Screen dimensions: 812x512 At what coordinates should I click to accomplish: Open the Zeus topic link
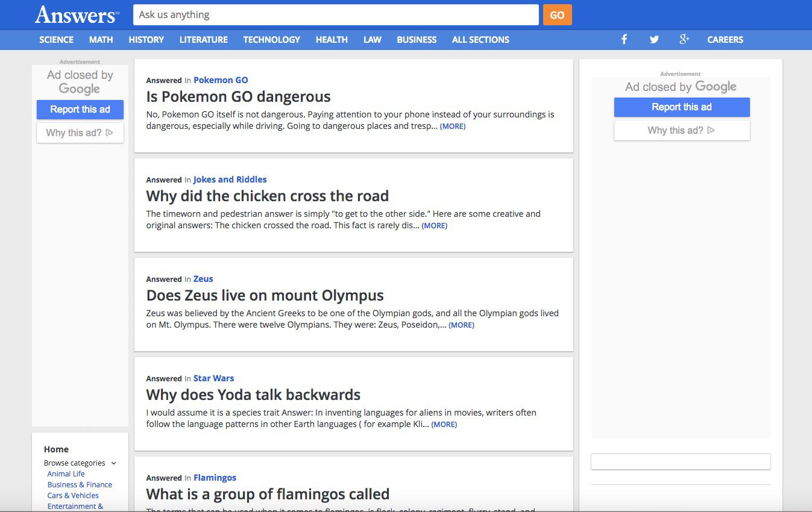click(203, 279)
